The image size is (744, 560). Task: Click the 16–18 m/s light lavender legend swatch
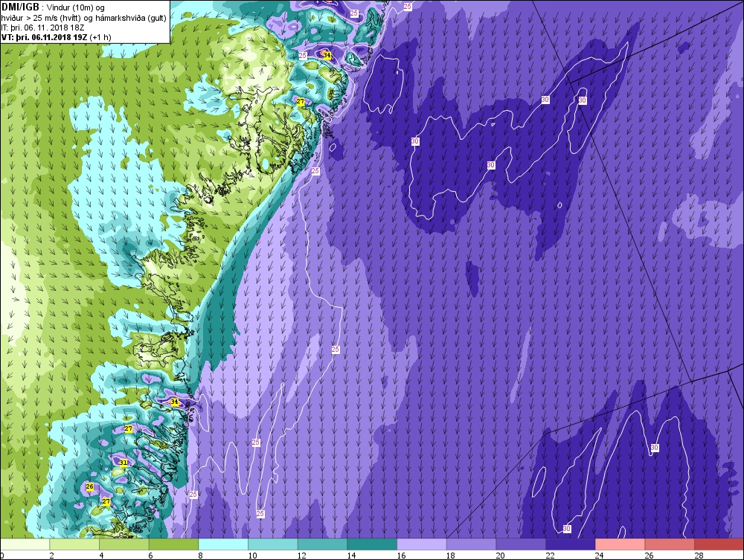(421, 544)
